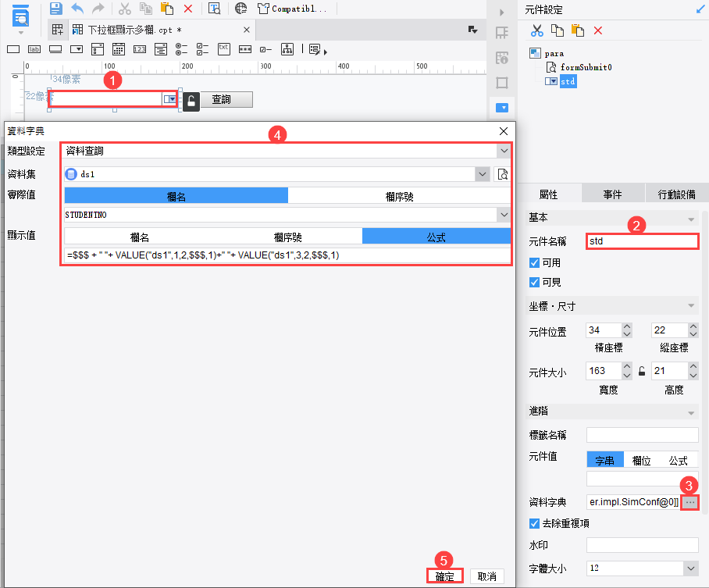This screenshot has height=588, width=709.
Task: Click cut icon in component settings panel
Action: click(x=536, y=30)
